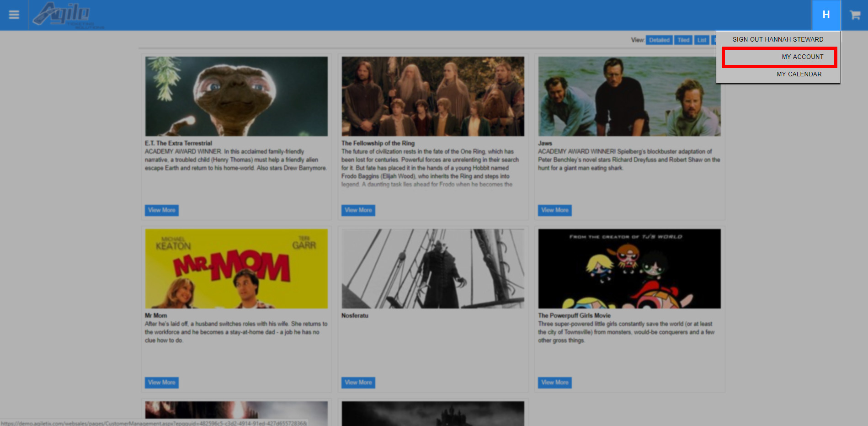Open the hamburger menu icon
868x426 pixels.
pyautogui.click(x=14, y=15)
